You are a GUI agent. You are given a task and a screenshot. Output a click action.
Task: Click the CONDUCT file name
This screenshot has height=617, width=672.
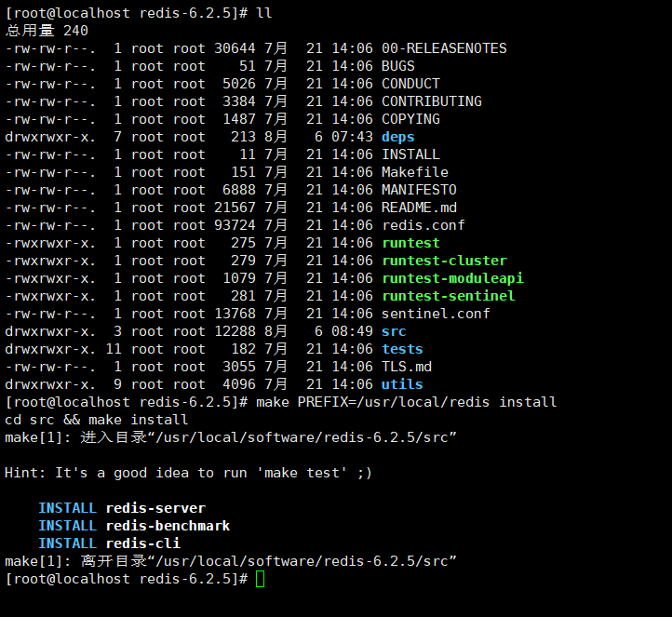410,84
